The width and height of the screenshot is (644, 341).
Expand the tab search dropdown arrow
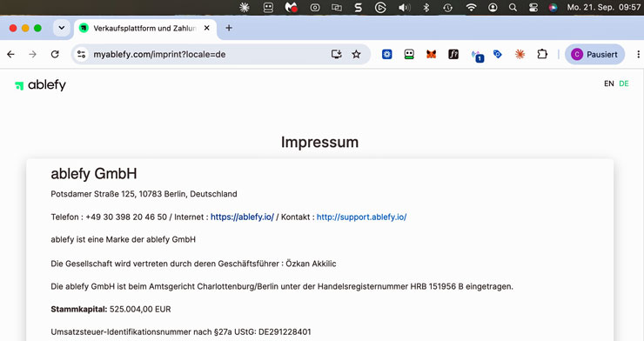62,28
